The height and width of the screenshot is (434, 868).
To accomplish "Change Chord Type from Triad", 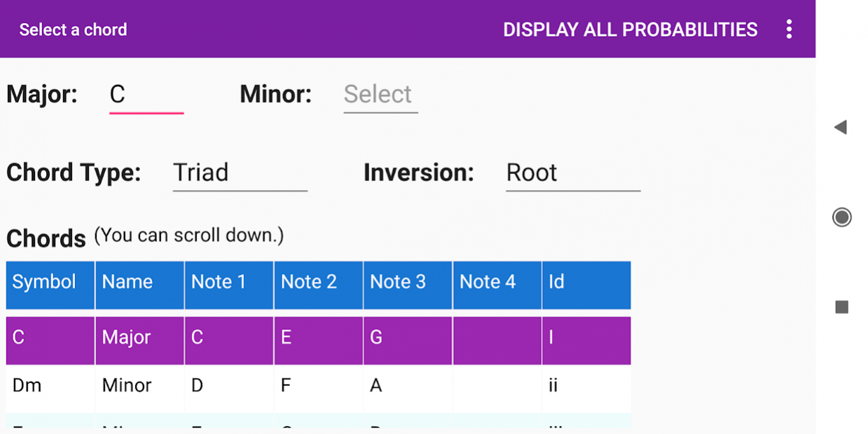I will pos(240,172).
